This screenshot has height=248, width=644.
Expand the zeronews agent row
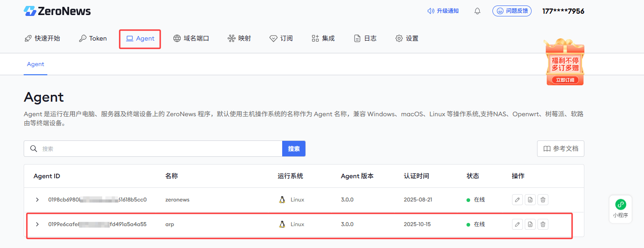coord(37,200)
